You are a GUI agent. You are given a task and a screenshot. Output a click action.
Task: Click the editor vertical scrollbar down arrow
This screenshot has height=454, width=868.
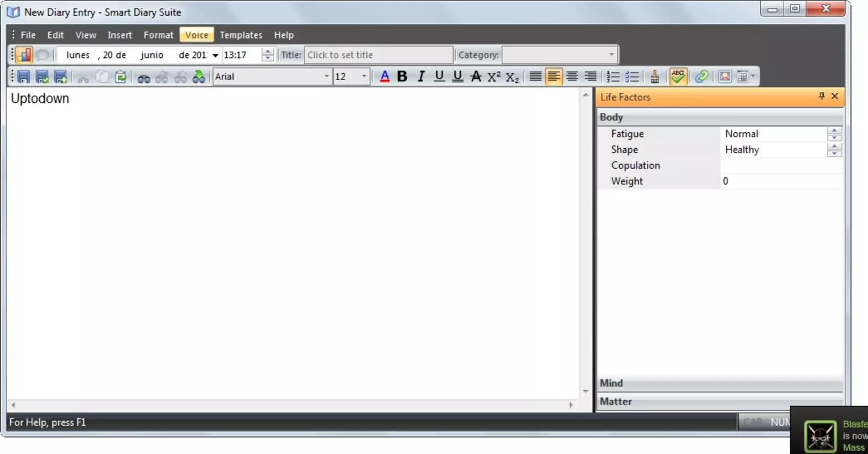[x=586, y=391]
